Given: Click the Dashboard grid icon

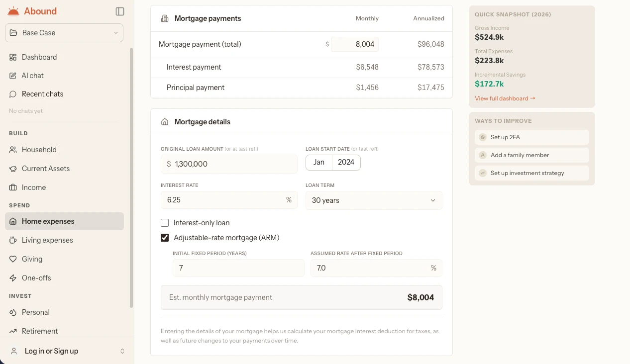Looking at the screenshot, I should (x=13, y=57).
